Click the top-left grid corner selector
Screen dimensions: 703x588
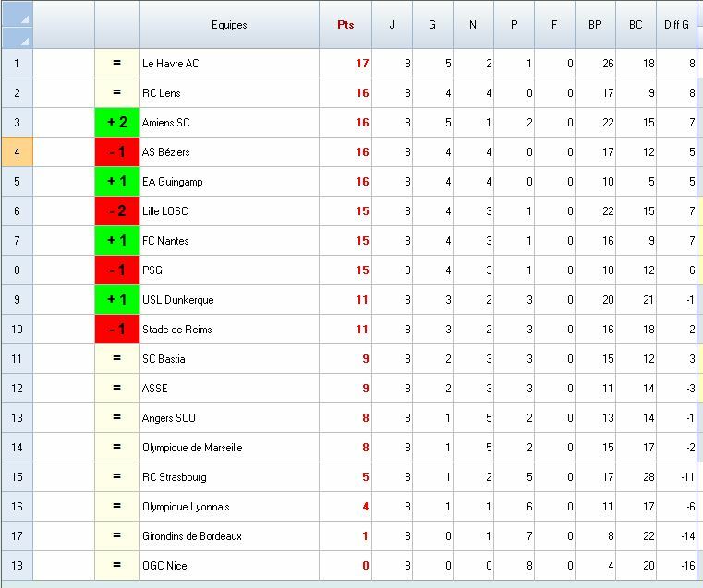pyautogui.click(x=17, y=14)
